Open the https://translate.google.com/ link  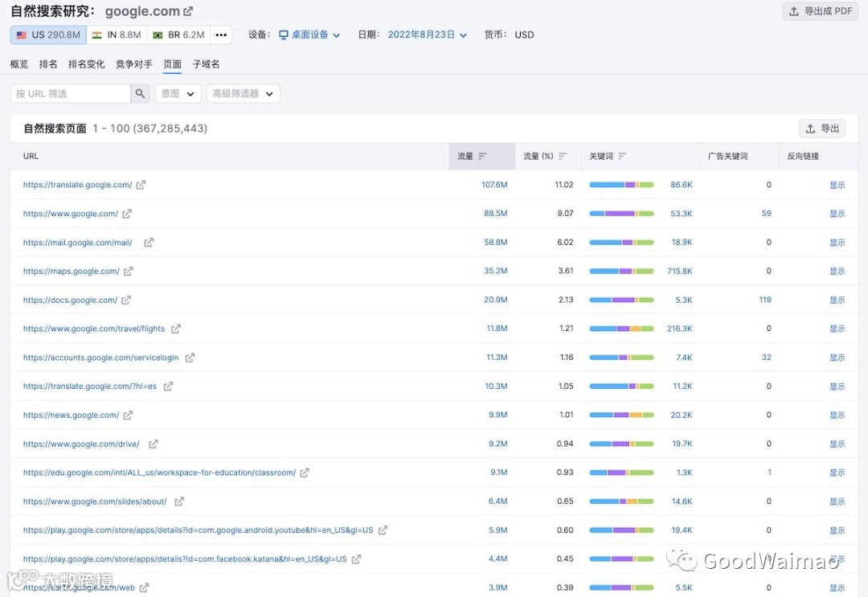[77, 185]
